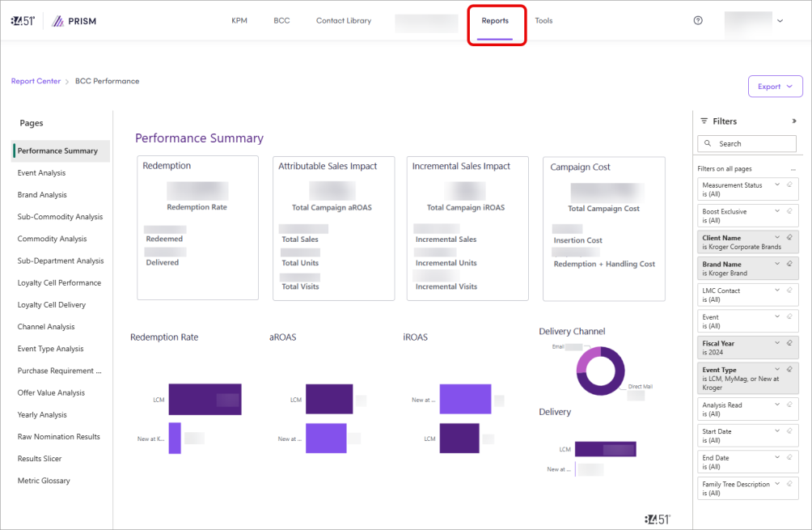Click the Filters search field

point(746,144)
